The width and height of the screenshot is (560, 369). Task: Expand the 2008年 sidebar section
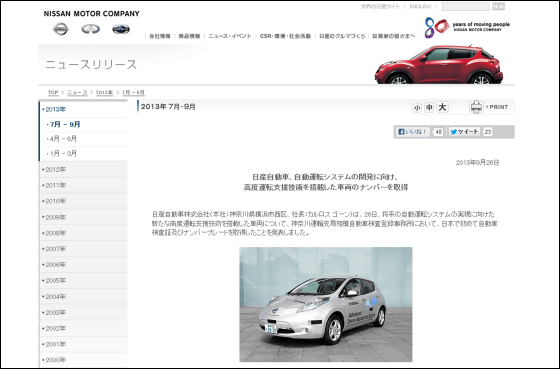click(x=83, y=233)
